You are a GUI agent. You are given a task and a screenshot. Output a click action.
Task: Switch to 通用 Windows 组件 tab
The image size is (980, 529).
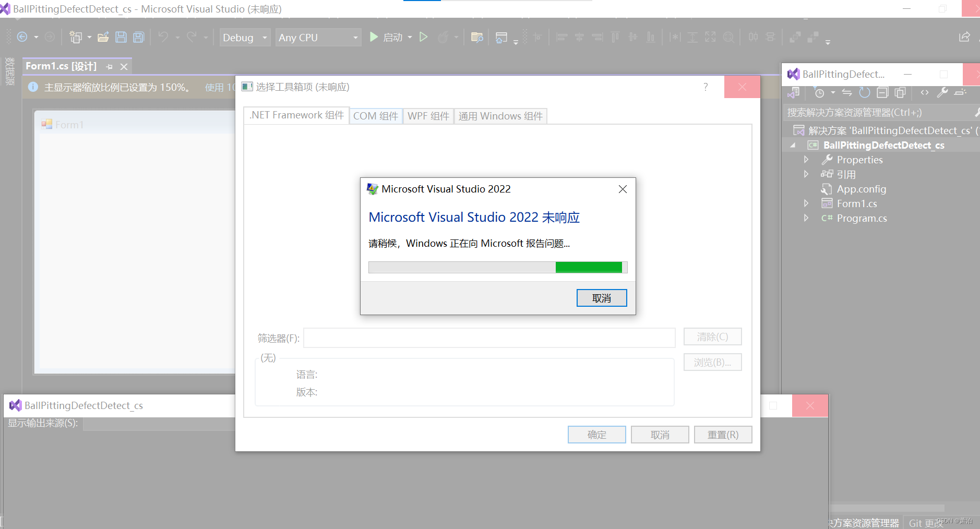point(500,116)
